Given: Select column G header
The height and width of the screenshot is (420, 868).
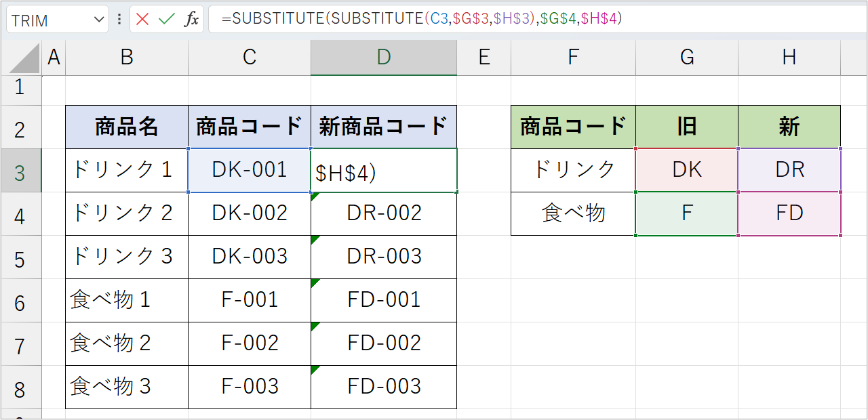Looking at the screenshot, I should coord(686,58).
